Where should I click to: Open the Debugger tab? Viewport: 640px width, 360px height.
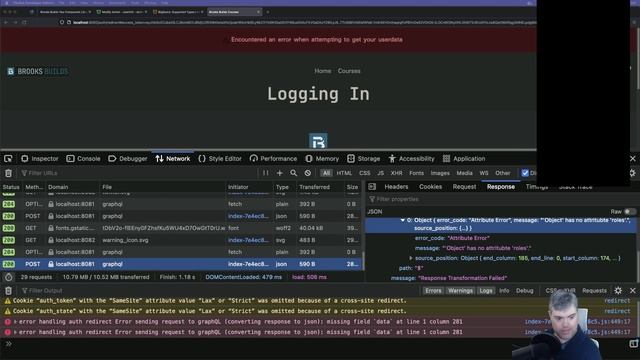(128, 159)
